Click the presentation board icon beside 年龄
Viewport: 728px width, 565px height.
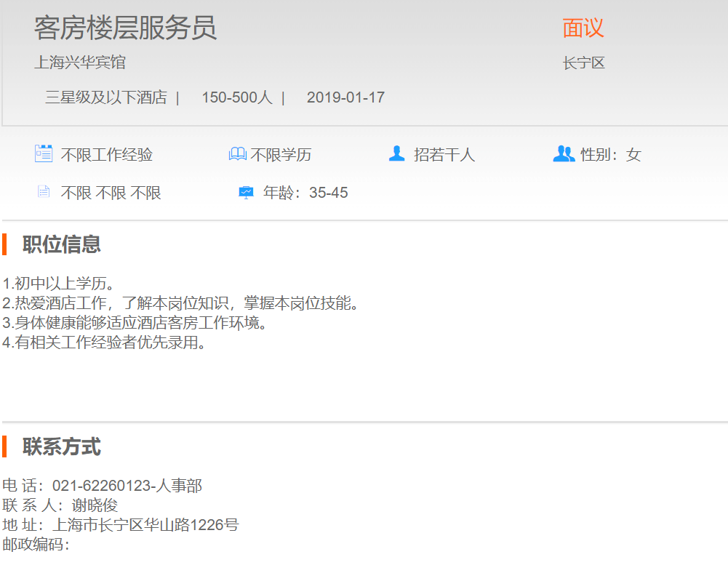click(246, 193)
